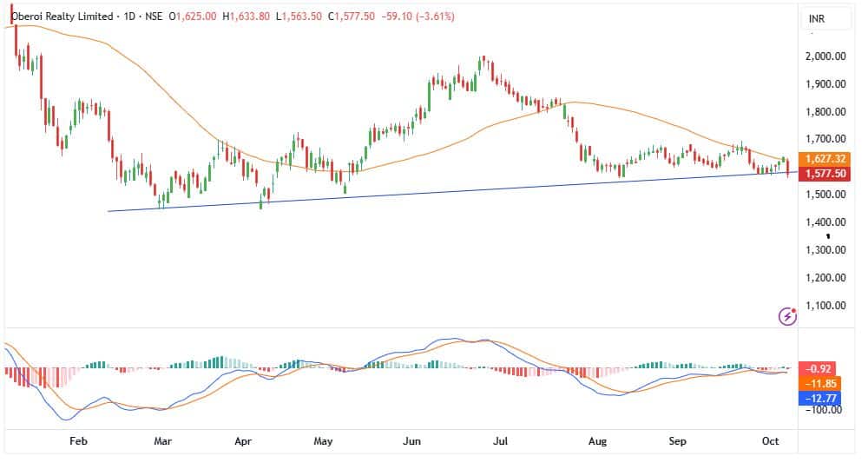Select the 1D interval label
The height and width of the screenshot is (476, 868).
click(x=126, y=17)
